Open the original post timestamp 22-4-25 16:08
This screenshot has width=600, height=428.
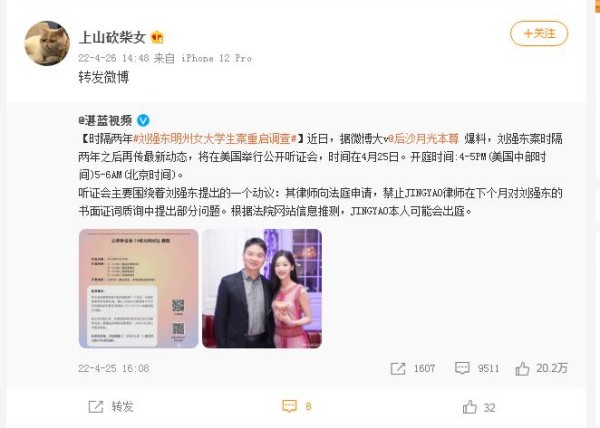click(114, 368)
